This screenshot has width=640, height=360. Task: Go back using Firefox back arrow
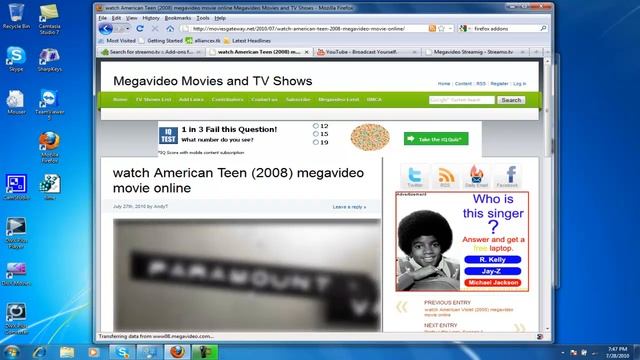pyautogui.click(x=105, y=29)
